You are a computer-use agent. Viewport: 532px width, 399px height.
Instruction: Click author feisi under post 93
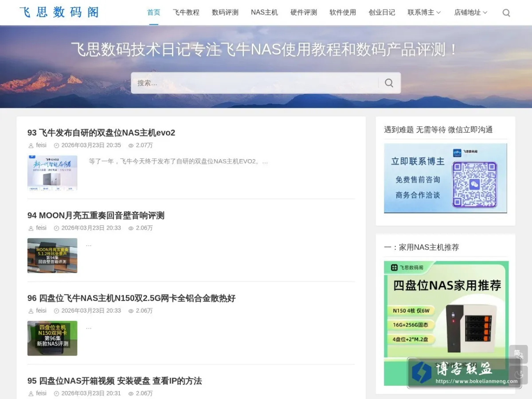tap(41, 145)
